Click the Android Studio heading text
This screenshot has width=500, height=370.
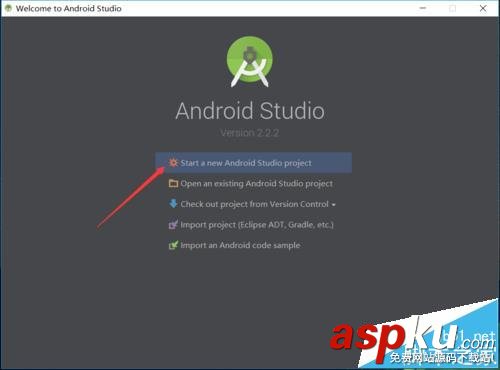pyautogui.click(x=250, y=111)
